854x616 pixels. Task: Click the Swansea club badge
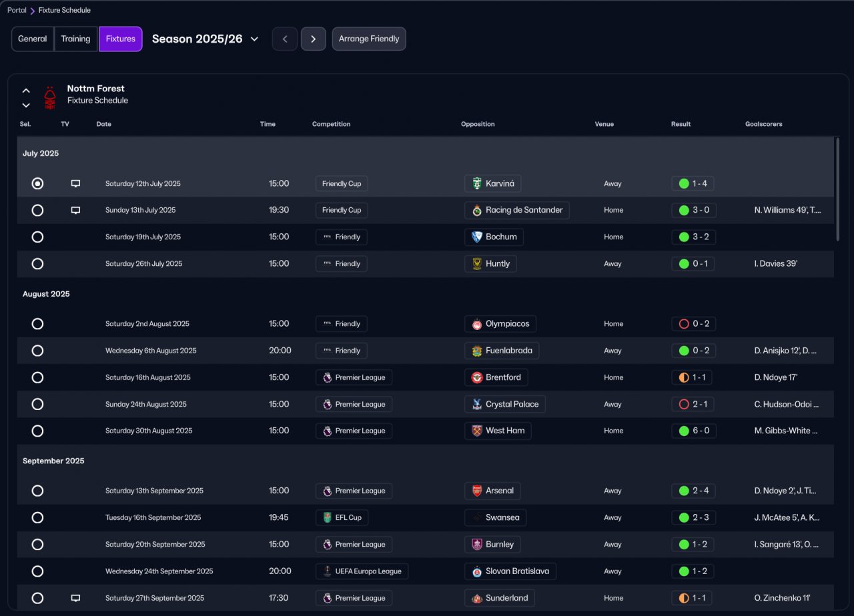(476, 517)
